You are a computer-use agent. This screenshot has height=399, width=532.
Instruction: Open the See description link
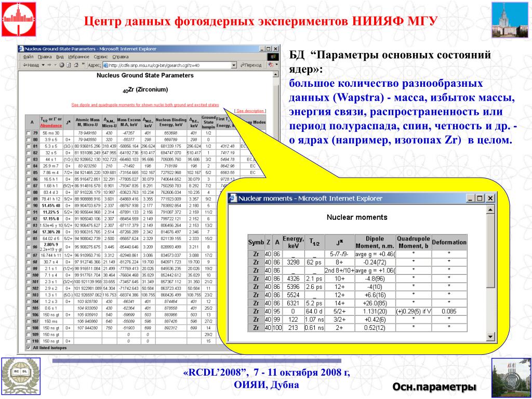250,111
